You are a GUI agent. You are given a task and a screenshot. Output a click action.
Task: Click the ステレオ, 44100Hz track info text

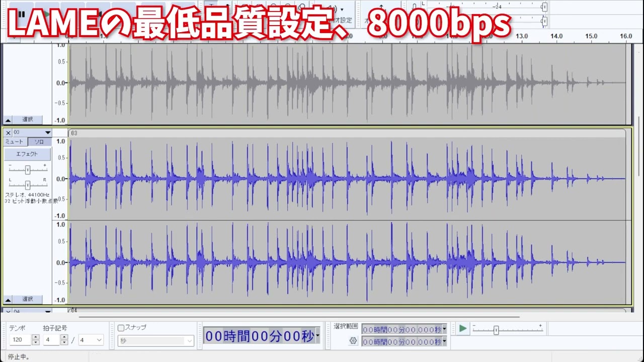(28, 195)
